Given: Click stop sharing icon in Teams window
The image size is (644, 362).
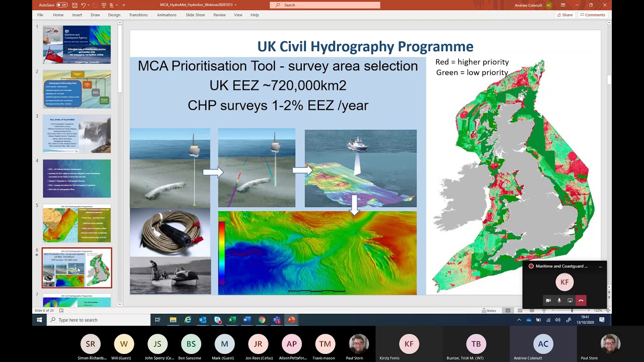Looking at the screenshot, I should tap(570, 301).
